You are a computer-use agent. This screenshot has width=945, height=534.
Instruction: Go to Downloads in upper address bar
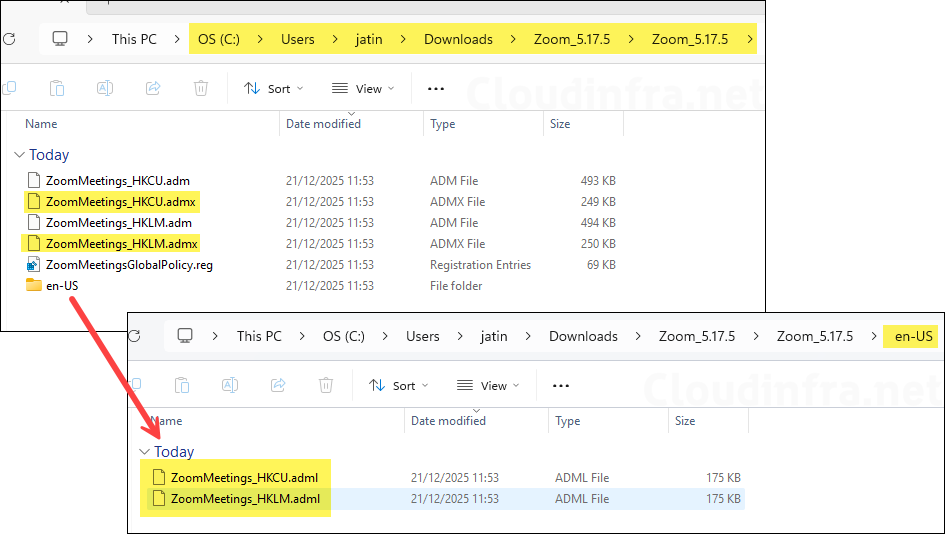point(458,39)
